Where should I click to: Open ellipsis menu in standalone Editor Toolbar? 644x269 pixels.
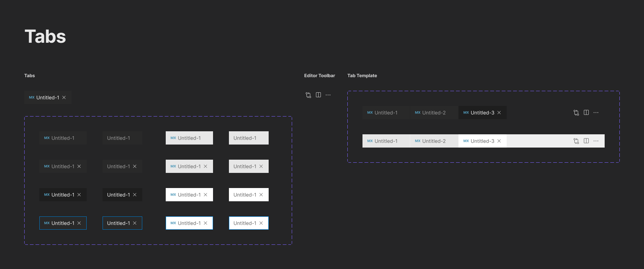pos(328,95)
